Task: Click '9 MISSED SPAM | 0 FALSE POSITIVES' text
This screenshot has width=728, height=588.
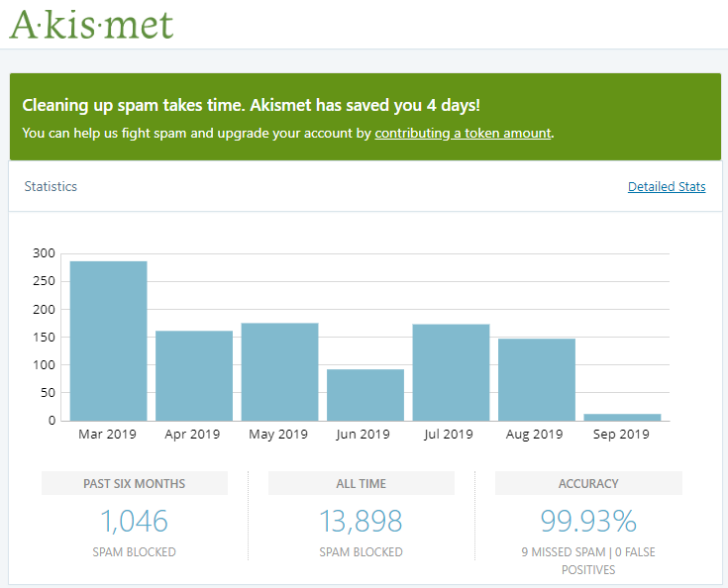Action: [x=588, y=560]
